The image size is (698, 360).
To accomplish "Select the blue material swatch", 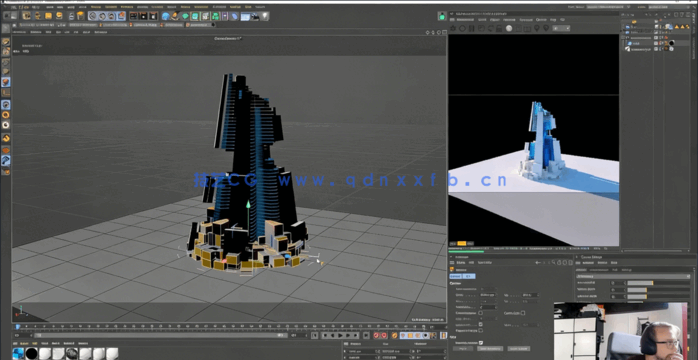I will (18, 354).
